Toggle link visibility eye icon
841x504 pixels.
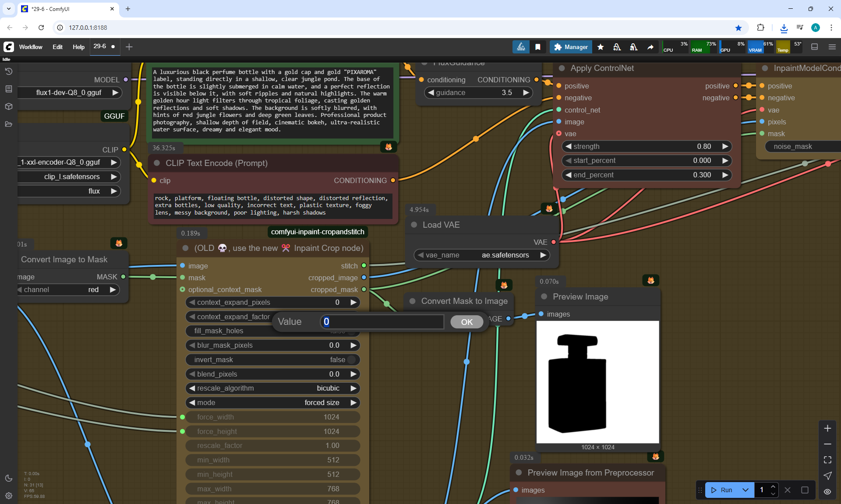827,491
